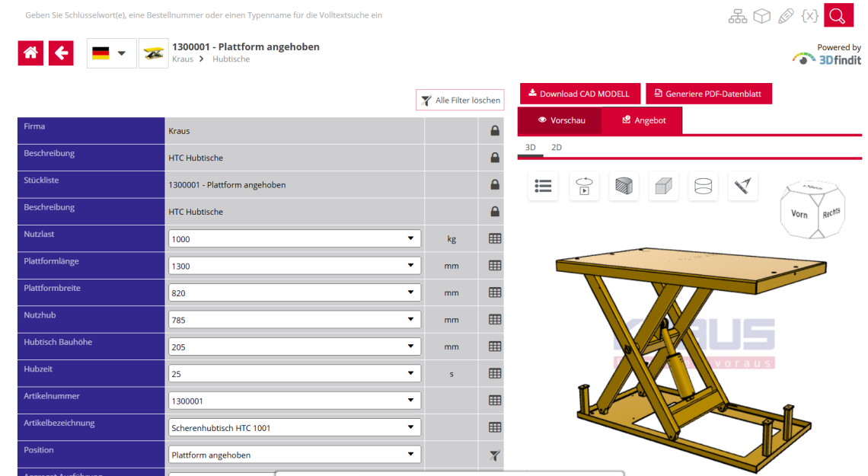Open the Plattformbreite dropdown showing 820
The height and width of the screenshot is (476, 868).
coord(295,292)
